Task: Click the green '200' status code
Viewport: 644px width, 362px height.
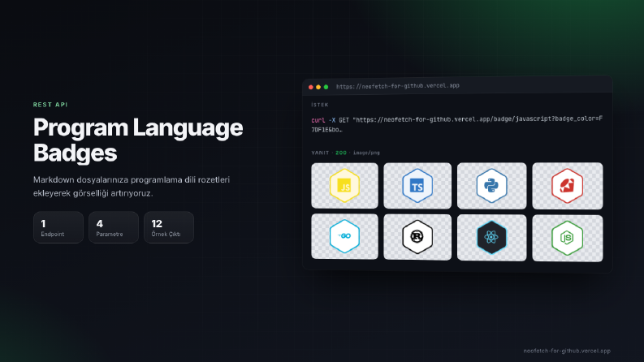Action: (341, 153)
